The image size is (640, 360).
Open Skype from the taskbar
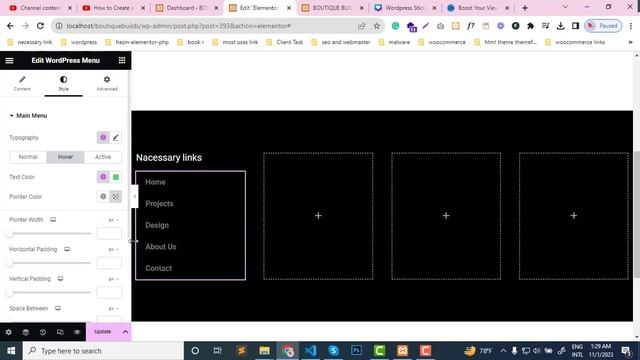pyautogui.click(x=333, y=351)
